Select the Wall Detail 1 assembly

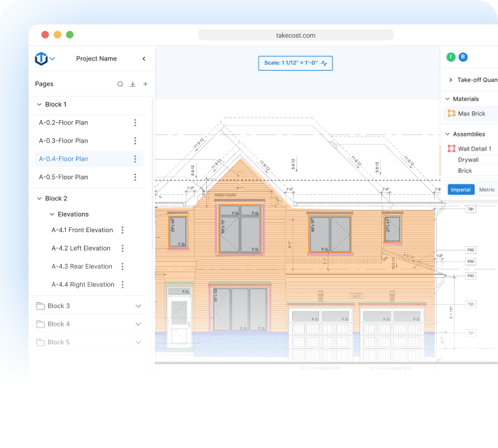coord(474,149)
